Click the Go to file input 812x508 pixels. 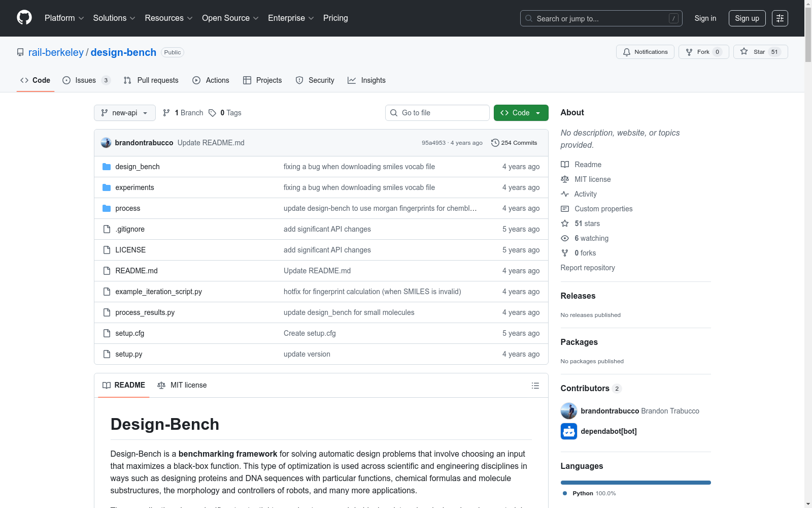437,113
